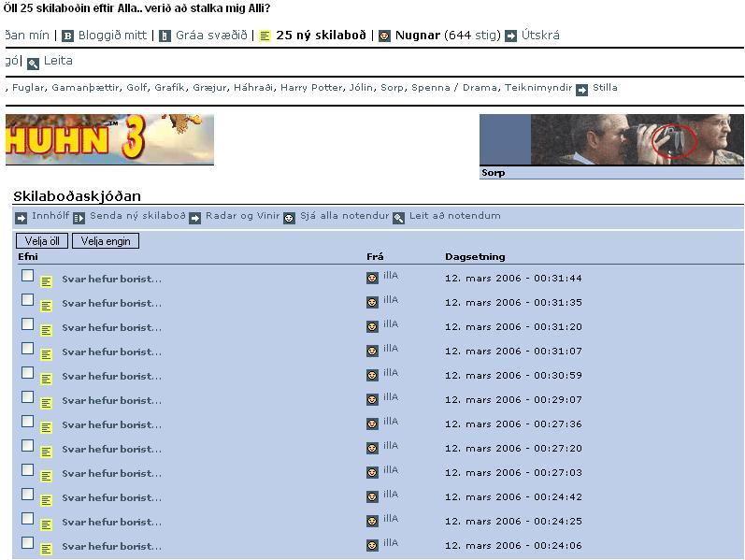Click the arrow icon before Stilla
Screen dimensions: 745x560
pyautogui.click(x=582, y=90)
